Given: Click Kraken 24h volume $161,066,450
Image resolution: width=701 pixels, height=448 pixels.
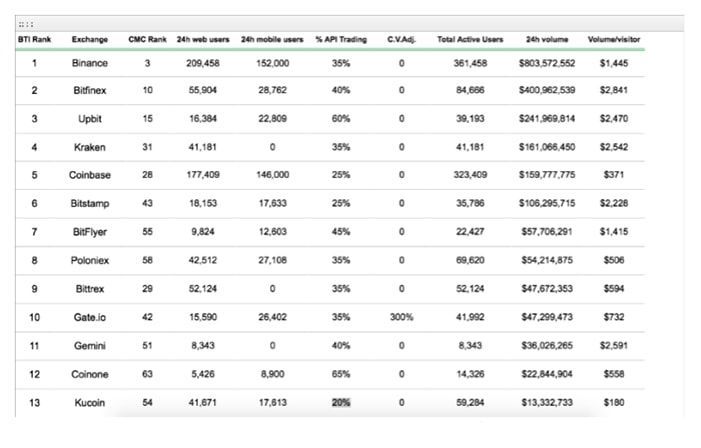Looking at the screenshot, I should [x=547, y=147].
